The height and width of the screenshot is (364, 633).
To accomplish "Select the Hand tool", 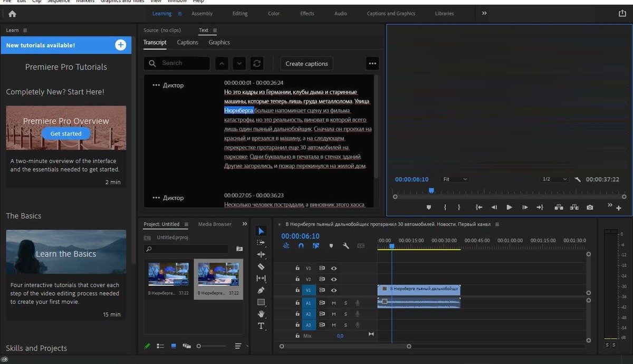I will [261, 314].
